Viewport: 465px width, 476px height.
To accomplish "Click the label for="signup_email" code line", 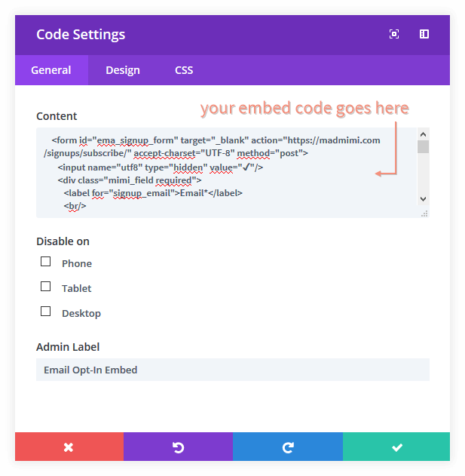I will (153, 193).
